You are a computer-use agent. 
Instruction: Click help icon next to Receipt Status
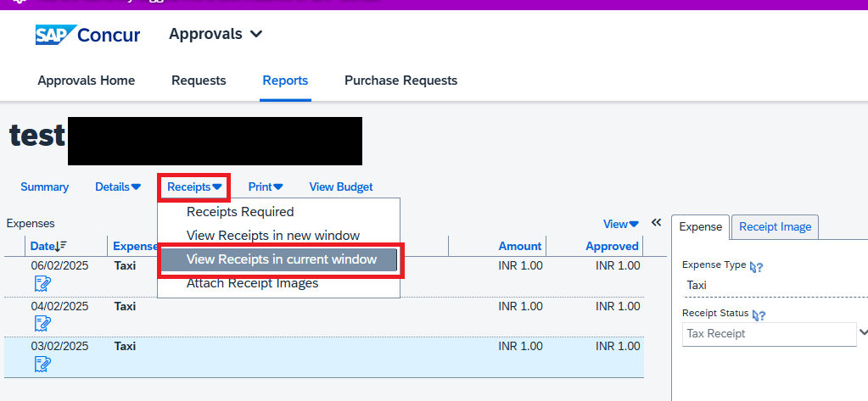point(759,315)
